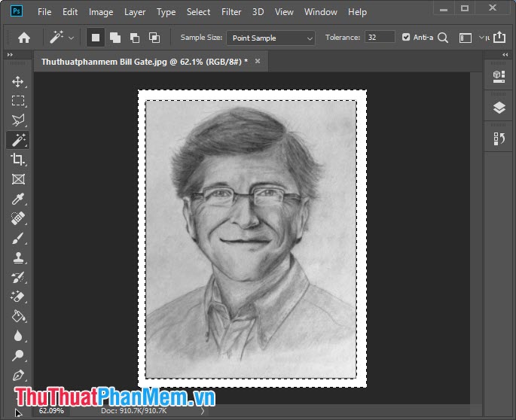
Task: Open the Select menu
Action: coord(198,12)
